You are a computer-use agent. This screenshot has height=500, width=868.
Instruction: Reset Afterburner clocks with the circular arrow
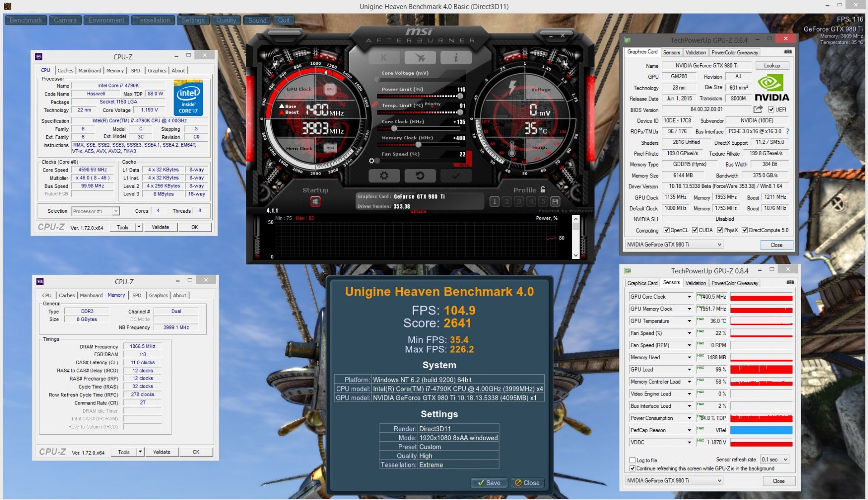click(x=420, y=176)
